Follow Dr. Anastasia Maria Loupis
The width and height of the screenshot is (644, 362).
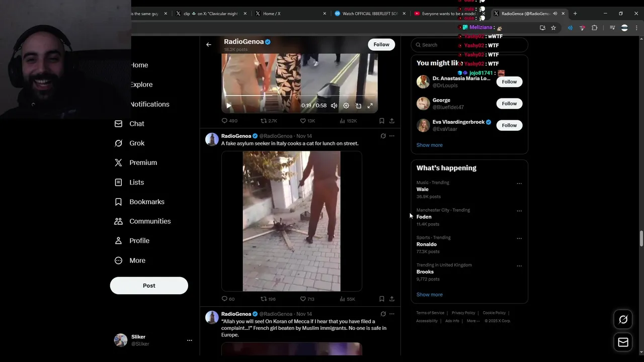click(509, 82)
